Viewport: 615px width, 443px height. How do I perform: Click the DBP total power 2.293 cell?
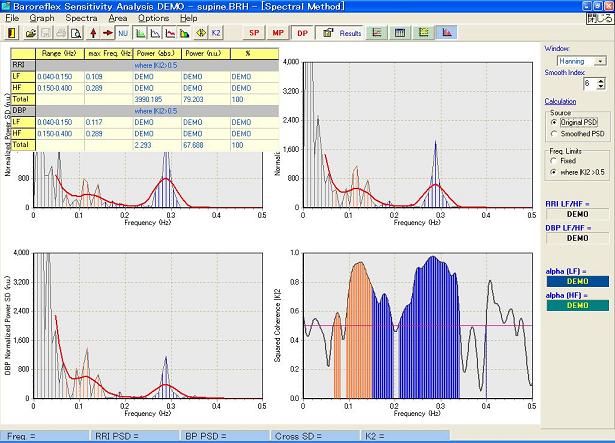(x=157, y=145)
